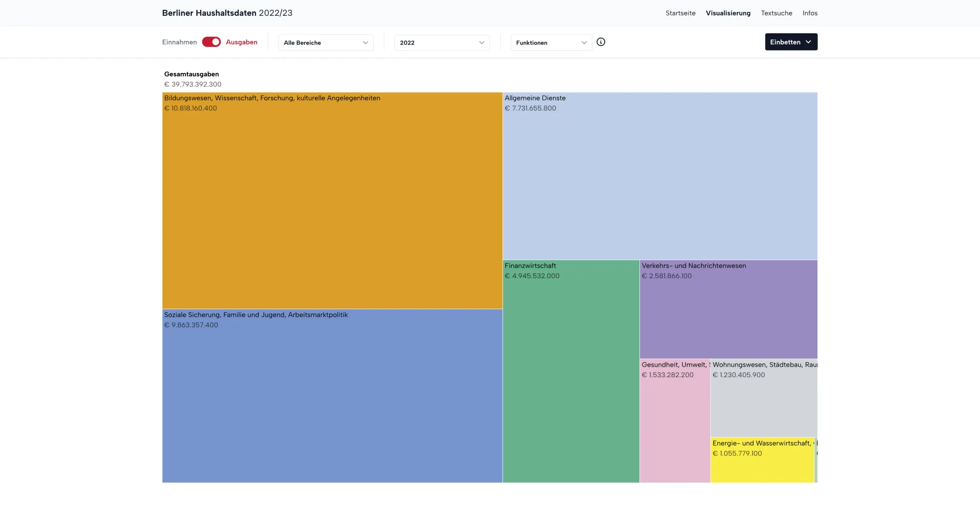Open the Funktionen dropdown

click(551, 43)
